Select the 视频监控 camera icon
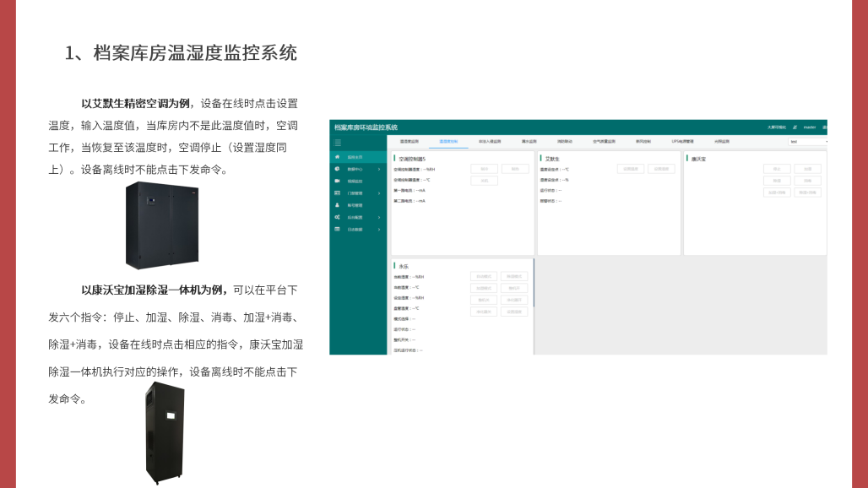Viewport: 868px width, 488px height. pos(337,181)
